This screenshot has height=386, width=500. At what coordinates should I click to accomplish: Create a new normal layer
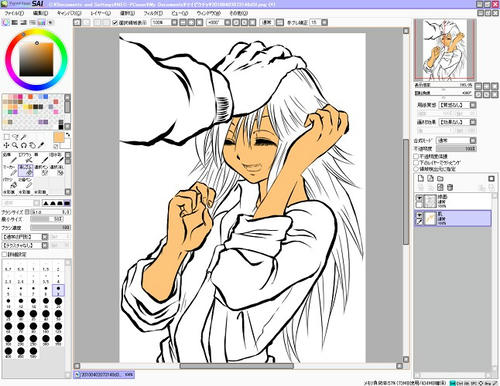pos(421,178)
